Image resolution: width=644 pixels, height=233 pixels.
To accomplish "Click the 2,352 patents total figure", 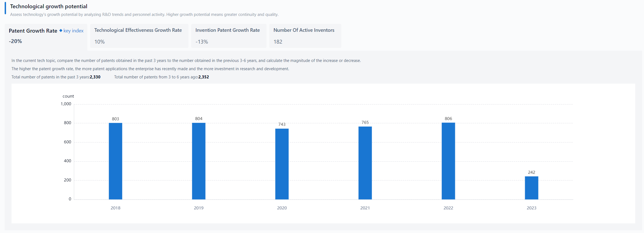I will [x=204, y=77].
